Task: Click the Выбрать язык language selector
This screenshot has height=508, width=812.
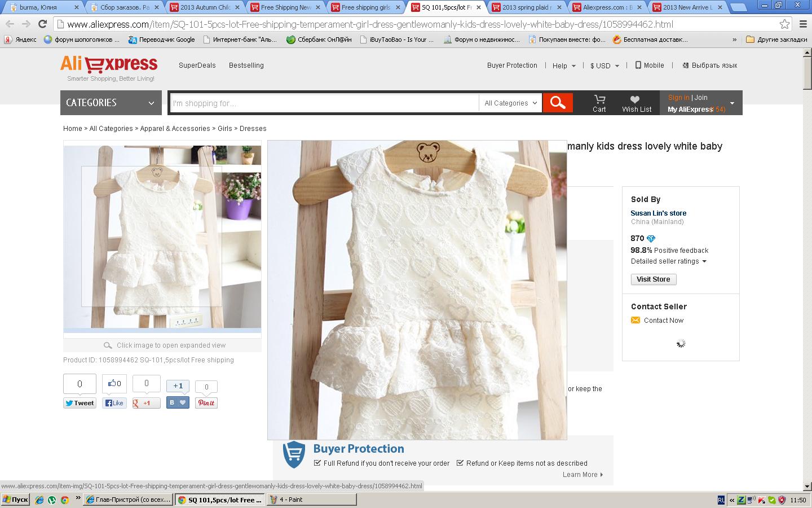Action: click(x=710, y=65)
